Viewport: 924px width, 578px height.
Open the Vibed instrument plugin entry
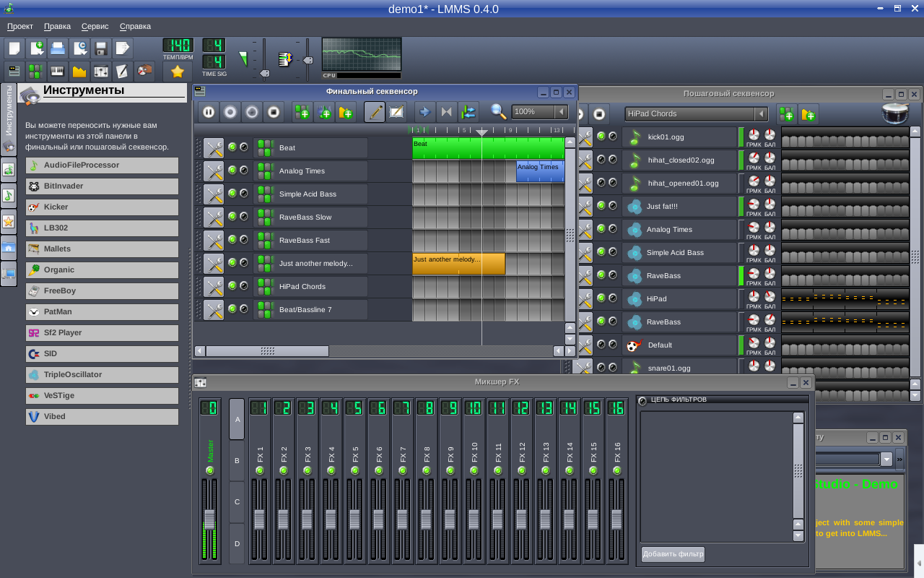pos(102,416)
